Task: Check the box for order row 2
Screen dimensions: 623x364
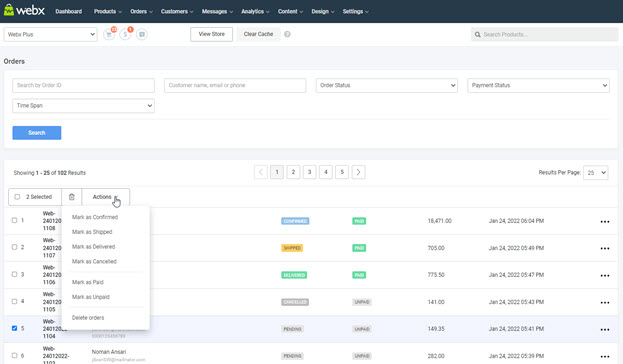Action: pos(14,247)
